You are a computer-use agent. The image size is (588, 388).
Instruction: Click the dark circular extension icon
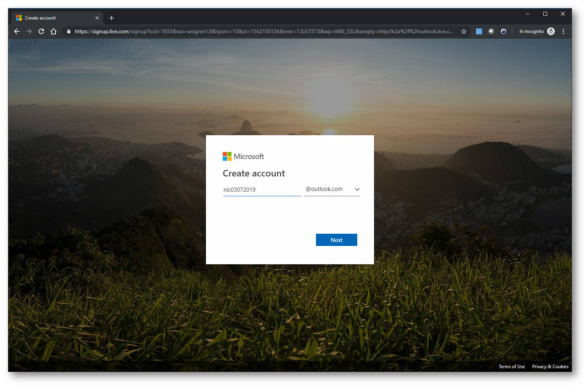504,31
